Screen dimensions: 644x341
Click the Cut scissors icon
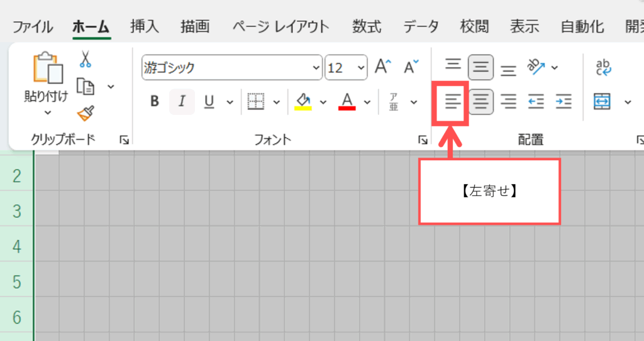(x=86, y=60)
